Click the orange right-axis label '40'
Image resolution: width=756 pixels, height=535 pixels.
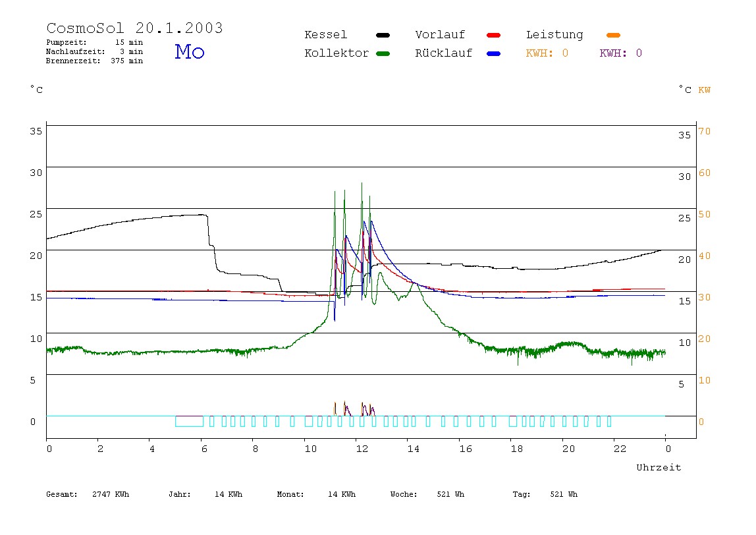[x=705, y=256]
